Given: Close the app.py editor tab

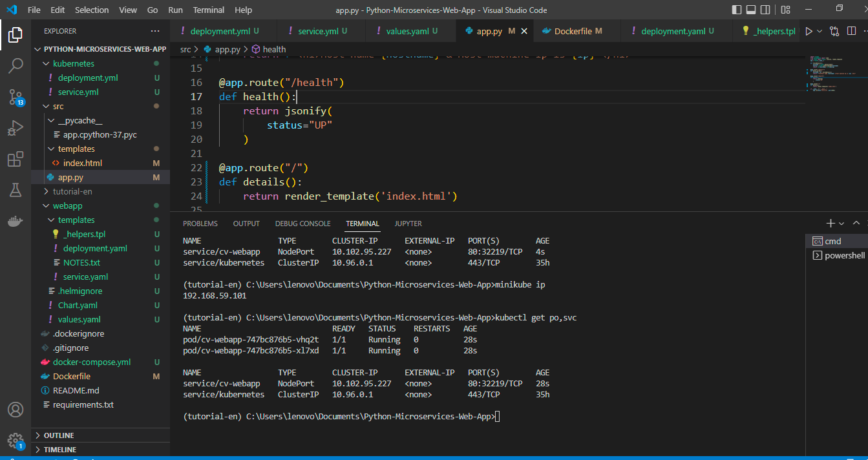Looking at the screenshot, I should (524, 31).
